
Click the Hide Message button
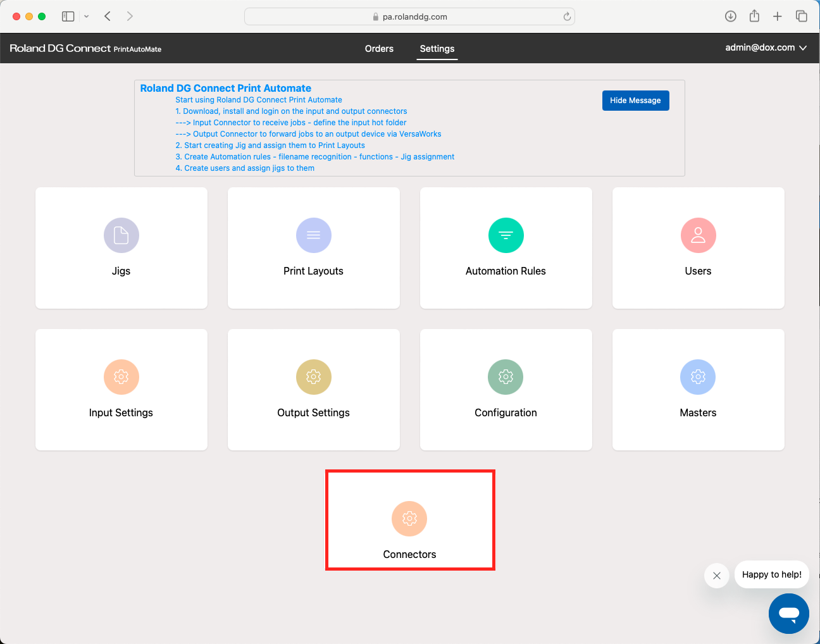[x=635, y=101]
